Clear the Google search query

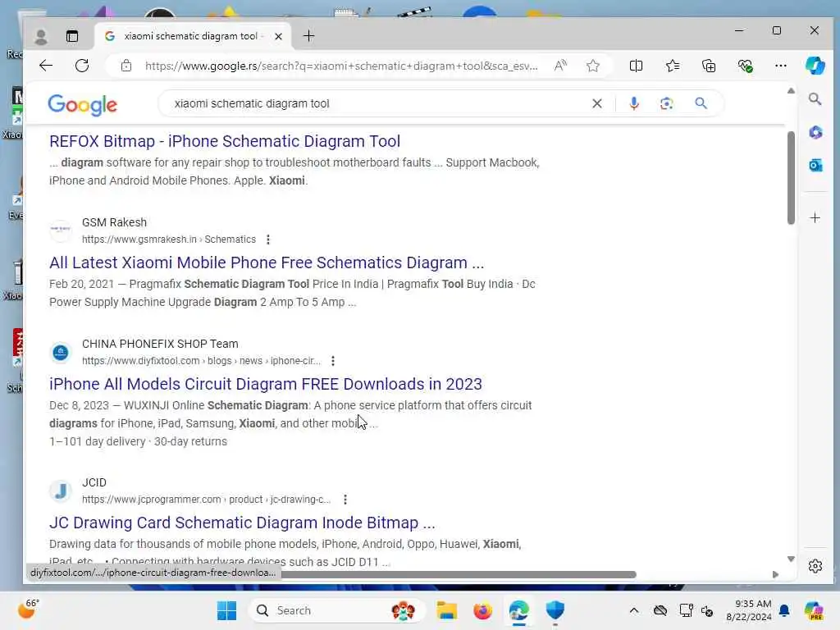597,103
